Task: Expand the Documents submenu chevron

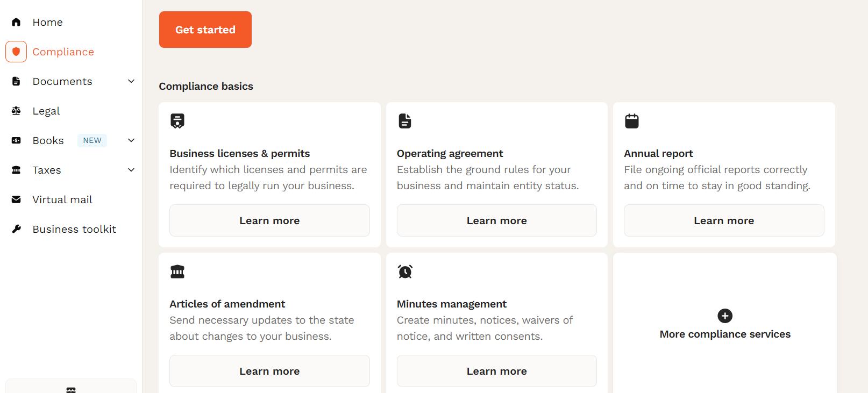Action: 131,81
